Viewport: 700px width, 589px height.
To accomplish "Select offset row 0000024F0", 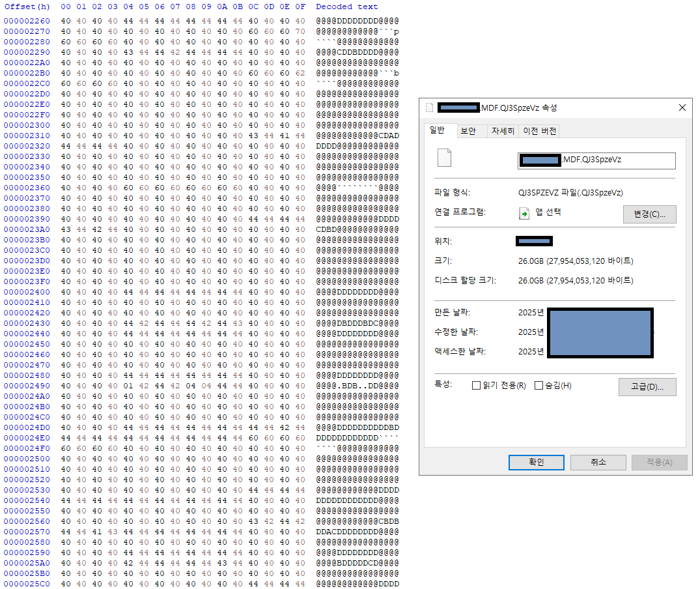I will pos(27,448).
